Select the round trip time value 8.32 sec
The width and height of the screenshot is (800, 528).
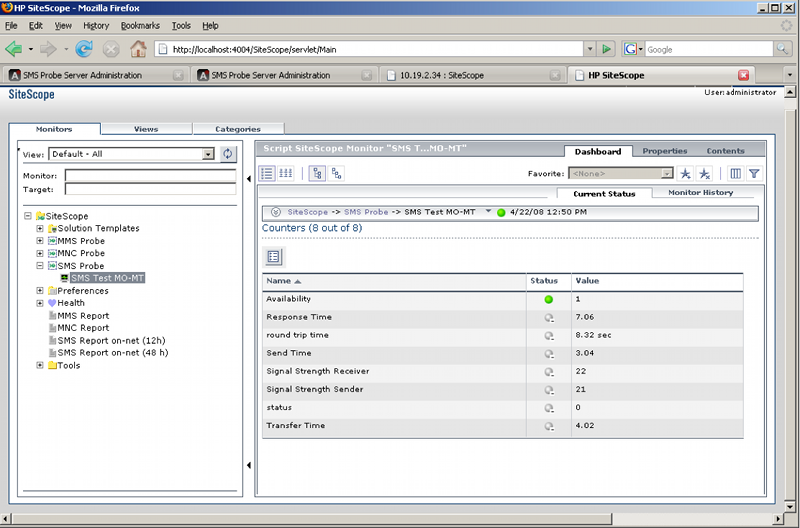[x=593, y=335]
